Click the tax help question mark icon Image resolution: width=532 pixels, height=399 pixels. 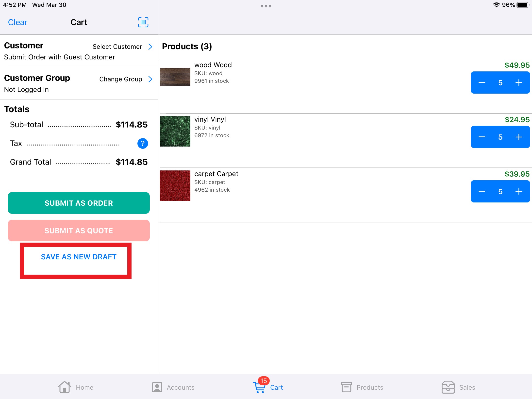(x=143, y=143)
